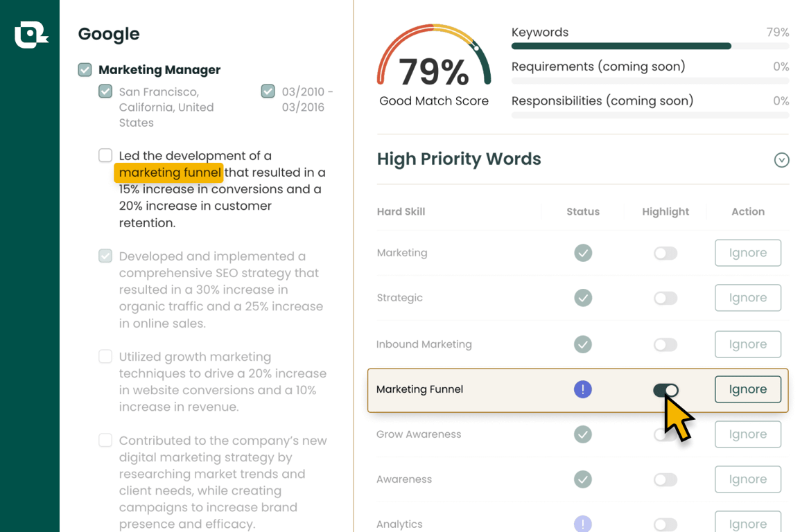This screenshot has width=809, height=532.
Task: Uncheck the Marketing Manager checkbox
Action: pyautogui.click(x=85, y=69)
